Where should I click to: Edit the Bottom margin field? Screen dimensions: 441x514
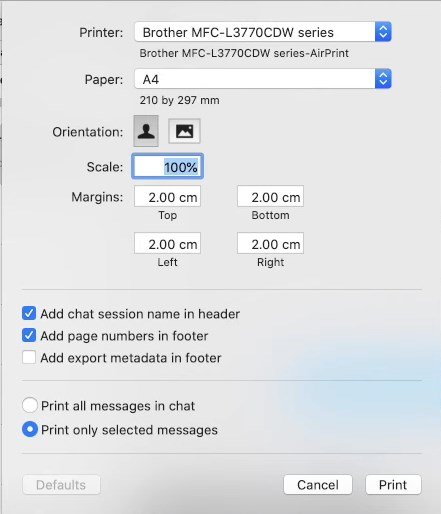270,197
